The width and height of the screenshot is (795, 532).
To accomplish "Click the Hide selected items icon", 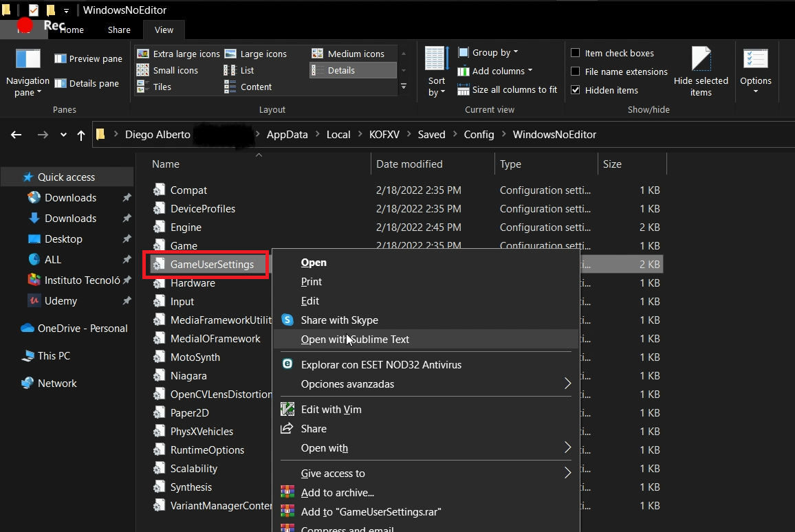I will pyautogui.click(x=701, y=60).
